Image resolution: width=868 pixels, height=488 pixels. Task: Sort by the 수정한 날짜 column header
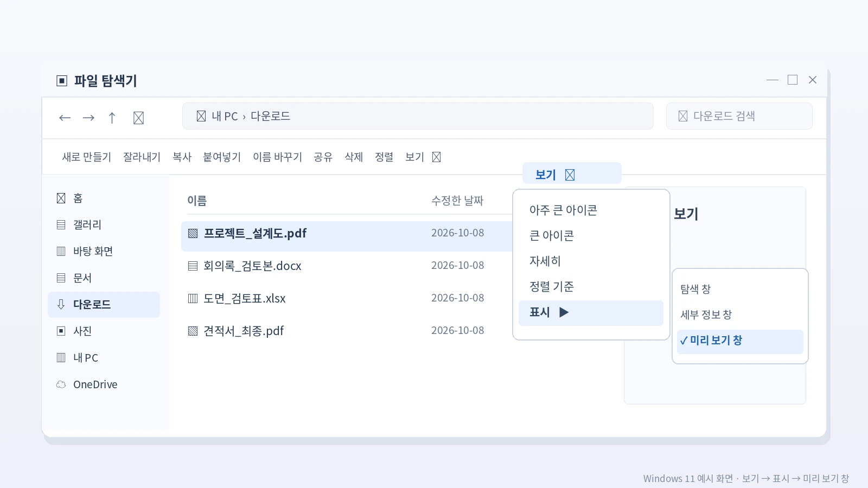coord(457,201)
